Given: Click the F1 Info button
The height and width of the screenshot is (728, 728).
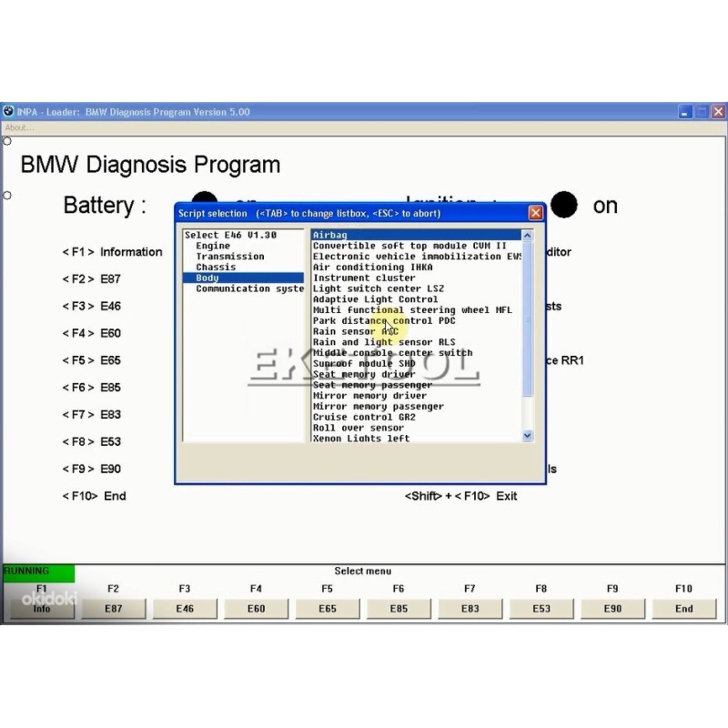Looking at the screenshot, I should coord(42,608).
